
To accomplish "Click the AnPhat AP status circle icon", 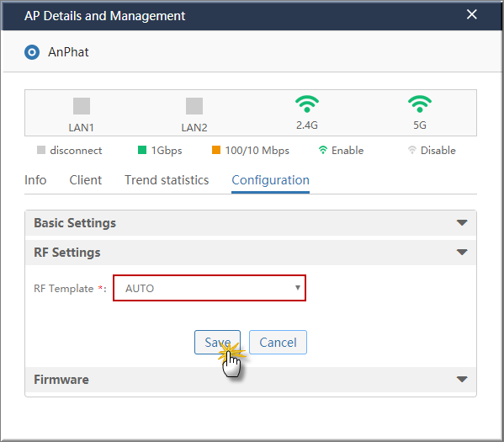I will (x=32, y=52).
